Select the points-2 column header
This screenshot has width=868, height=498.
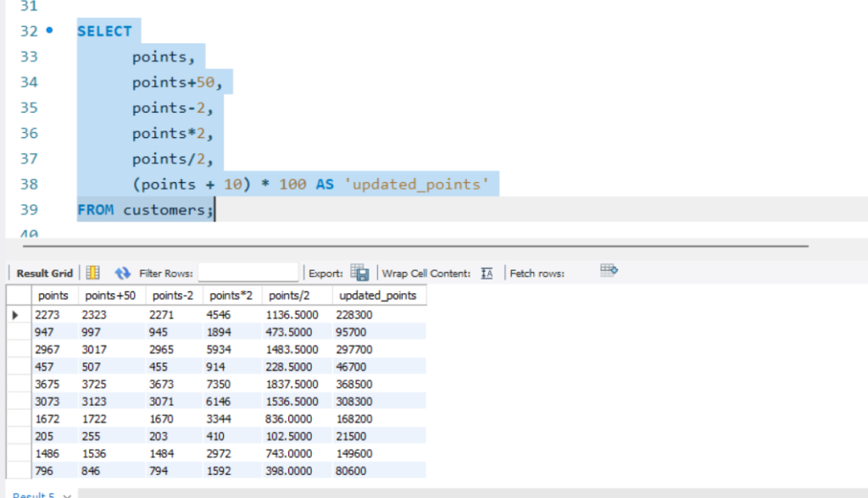(x=173, y=296)
